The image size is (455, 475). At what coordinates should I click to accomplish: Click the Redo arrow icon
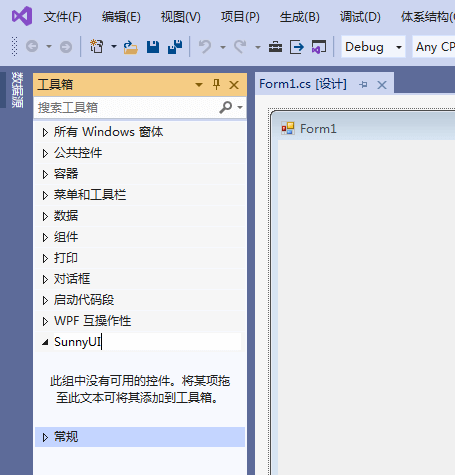[x=240, y=47]
